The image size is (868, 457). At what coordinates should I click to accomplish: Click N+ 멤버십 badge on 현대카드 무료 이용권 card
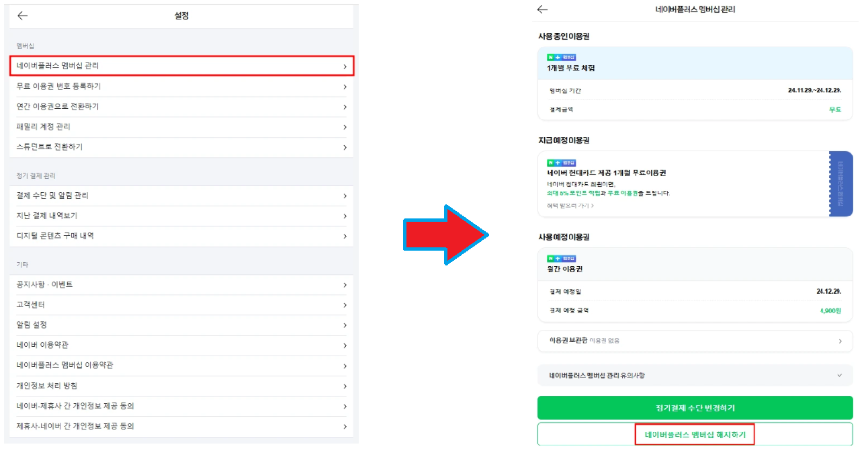(561, 163)
